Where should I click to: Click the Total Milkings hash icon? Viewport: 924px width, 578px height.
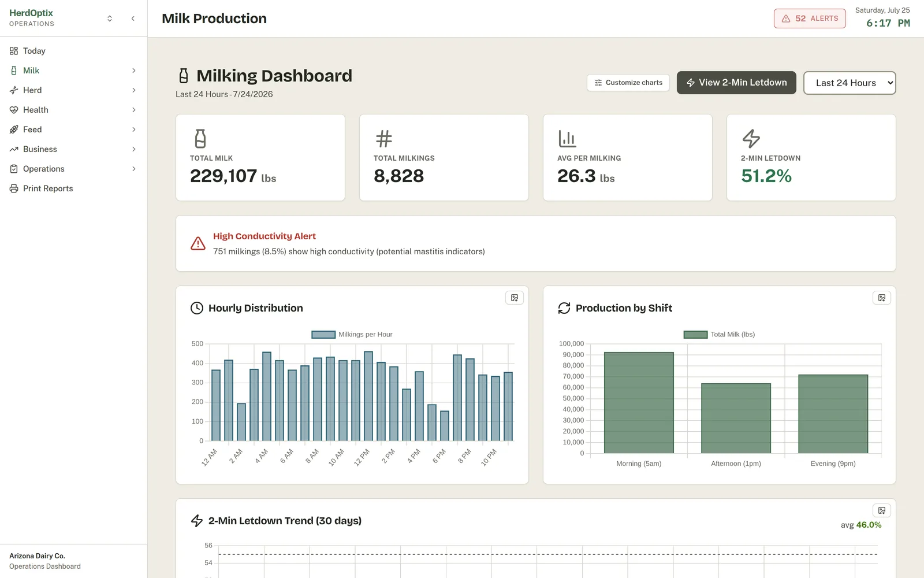pyautogui.click(x=384, y=139)
